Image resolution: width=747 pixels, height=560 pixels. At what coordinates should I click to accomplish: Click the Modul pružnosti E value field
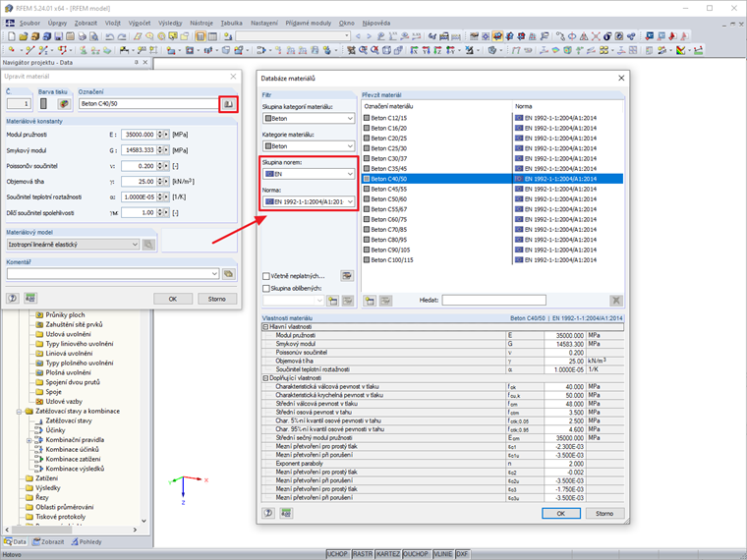coord(139,135)
